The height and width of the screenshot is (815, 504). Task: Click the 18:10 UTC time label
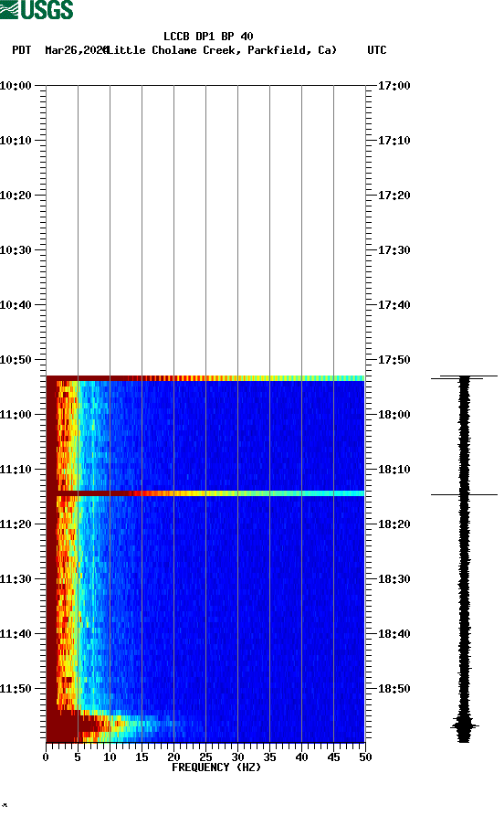(394, 470)
